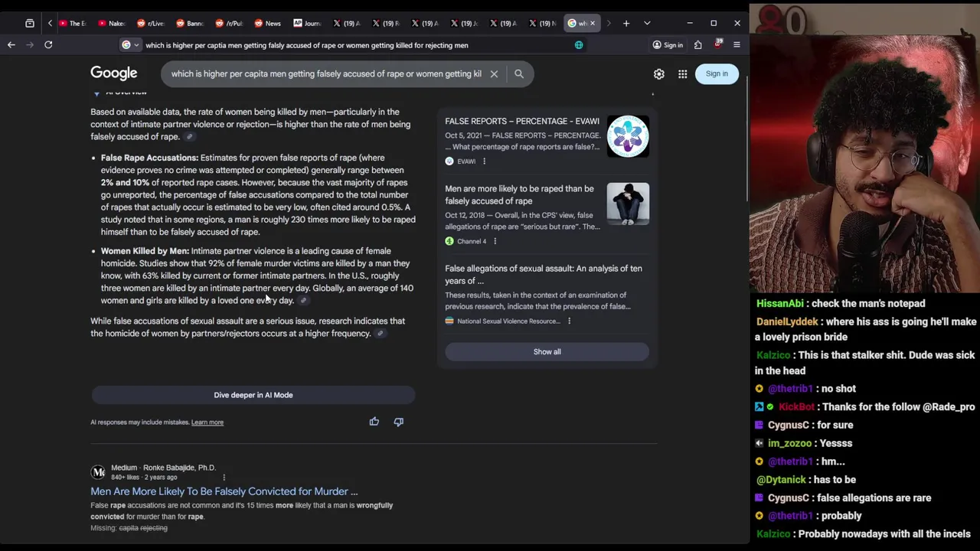Open Google quick settings gear
980x551 pixels.
659,74
